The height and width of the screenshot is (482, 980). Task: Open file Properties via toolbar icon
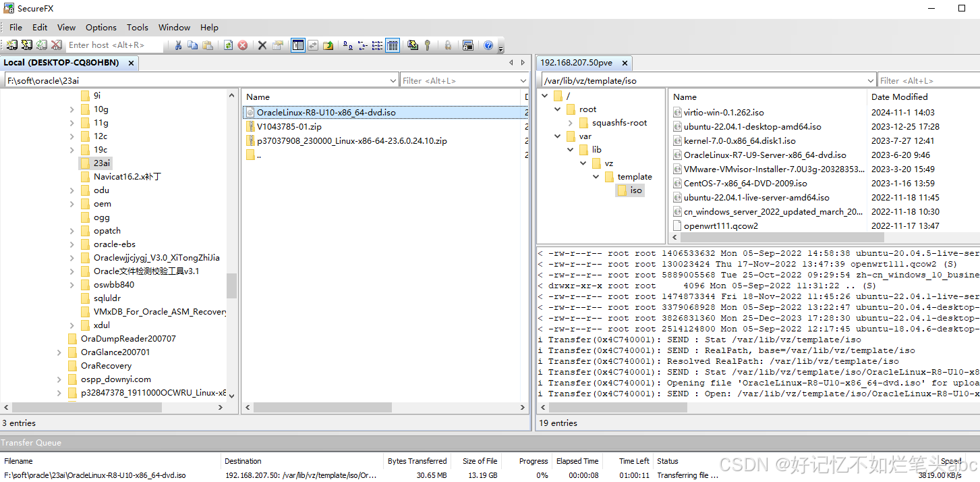[278, 45]
